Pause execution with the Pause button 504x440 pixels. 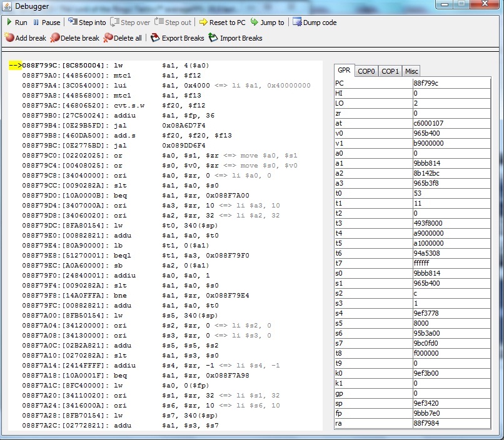(x=46, y=22)
